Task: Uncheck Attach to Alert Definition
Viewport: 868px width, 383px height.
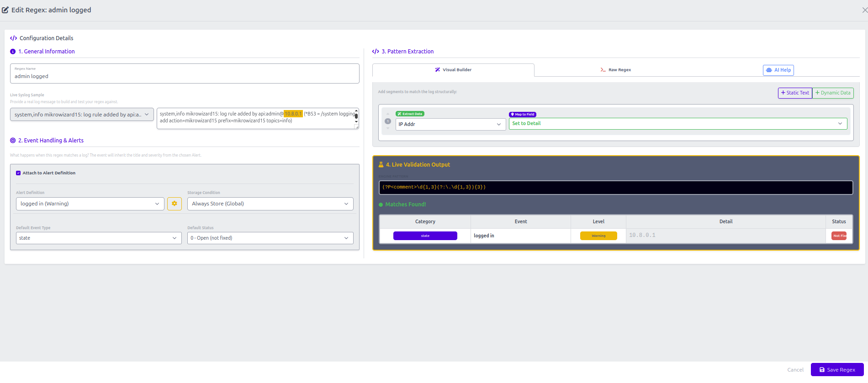Action: click(18, 173)
